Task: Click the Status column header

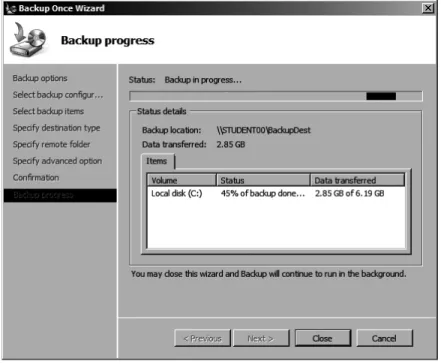Action: 263,180
